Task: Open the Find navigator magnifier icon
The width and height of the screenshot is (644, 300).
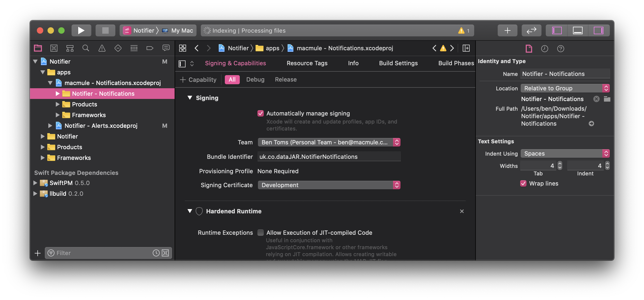Action: pos(86,48)
